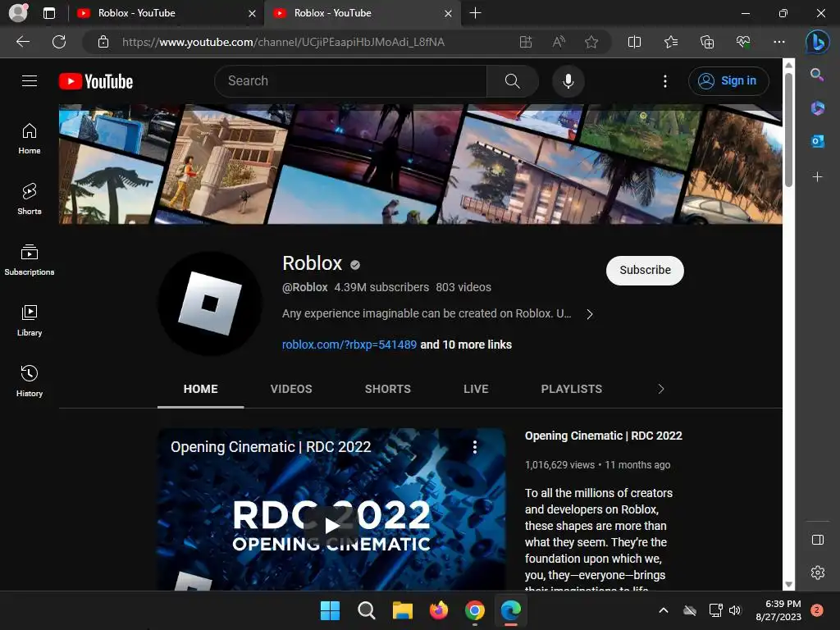840x630 pixels.
Task: Open the featured video's three-dot options
Action: pos(475,447)
